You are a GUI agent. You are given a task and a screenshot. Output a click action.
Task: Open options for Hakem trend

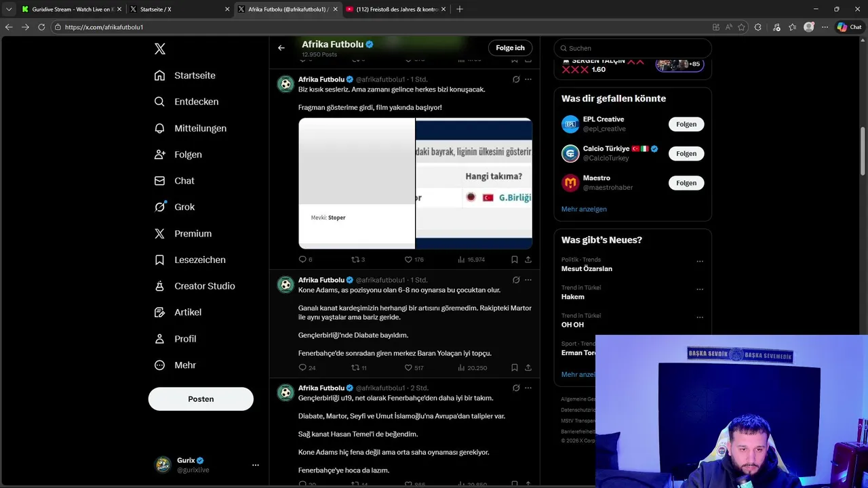700,289
